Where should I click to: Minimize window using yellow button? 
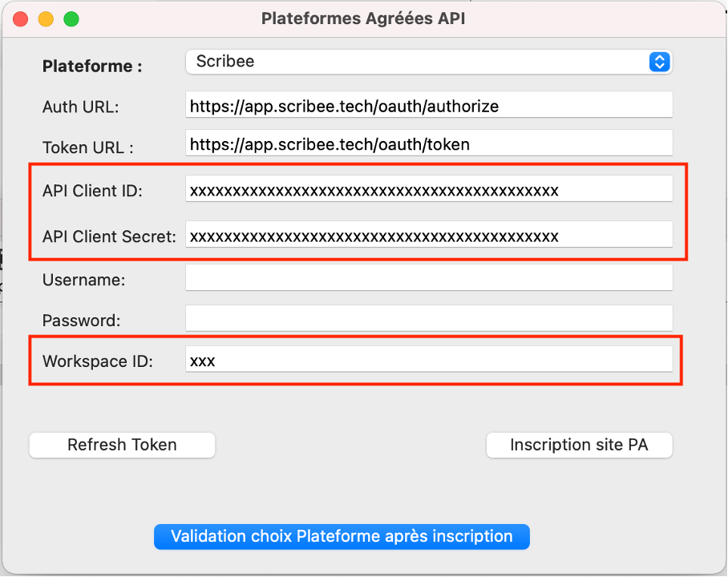click(46, 19)
